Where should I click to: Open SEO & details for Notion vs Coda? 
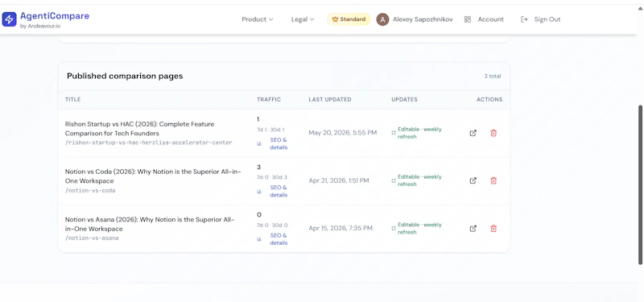(279, 191)
